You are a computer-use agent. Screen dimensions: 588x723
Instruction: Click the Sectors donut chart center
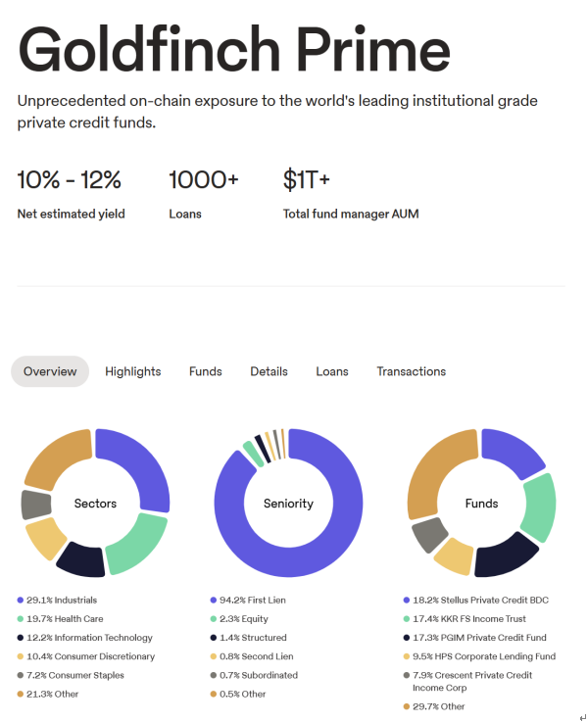[95, 504]
